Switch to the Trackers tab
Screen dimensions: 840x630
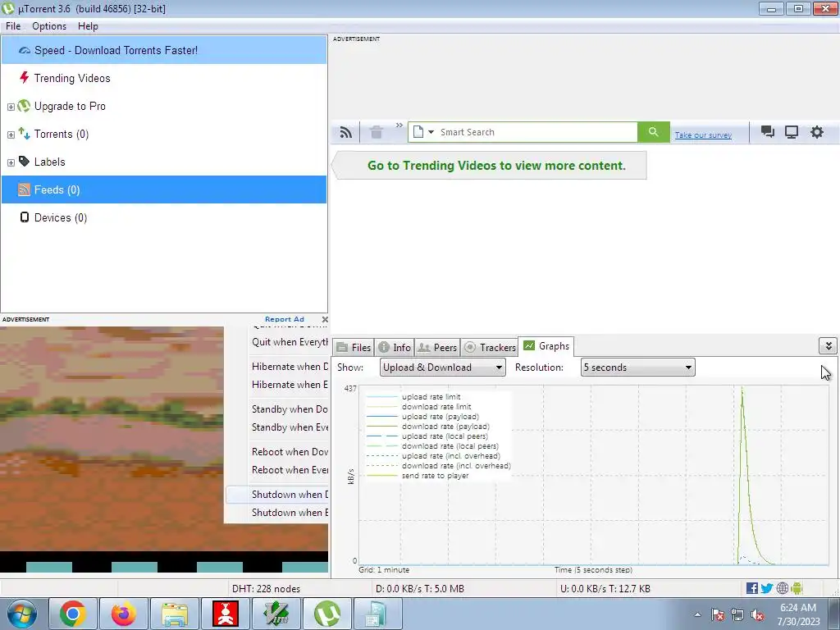(x=490, y=348)
